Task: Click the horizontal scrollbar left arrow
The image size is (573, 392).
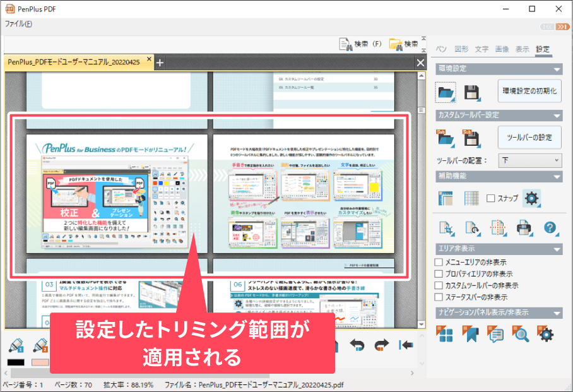Action: [6, 373]
